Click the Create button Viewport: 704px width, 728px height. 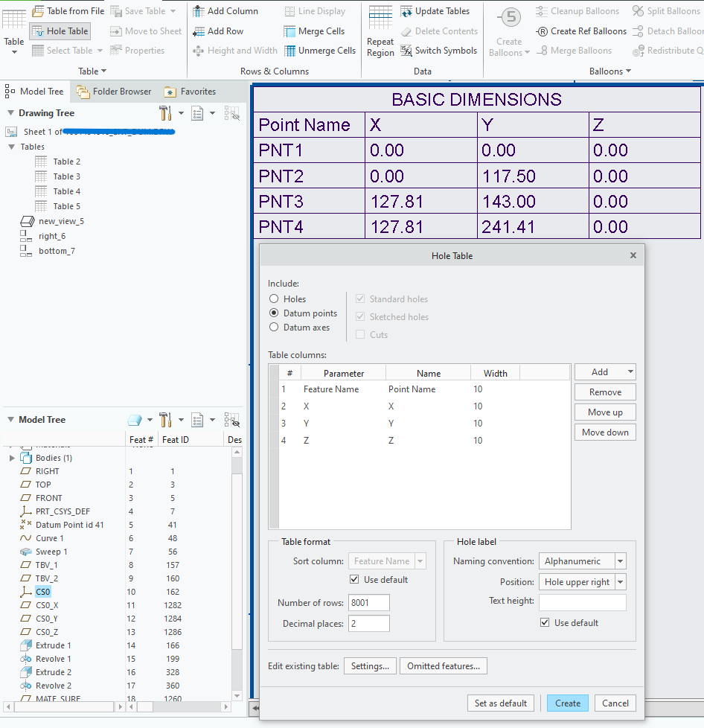568,703
